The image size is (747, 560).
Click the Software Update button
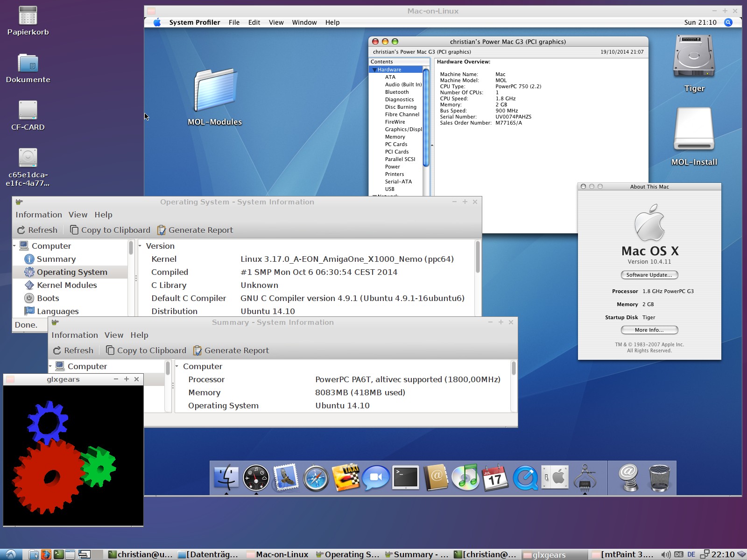click(x=649, y=275)
